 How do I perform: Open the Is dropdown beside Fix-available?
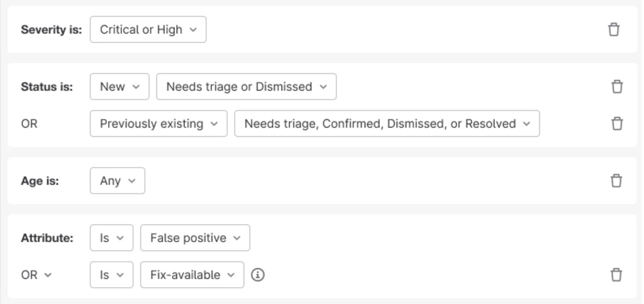coord(111,275)
